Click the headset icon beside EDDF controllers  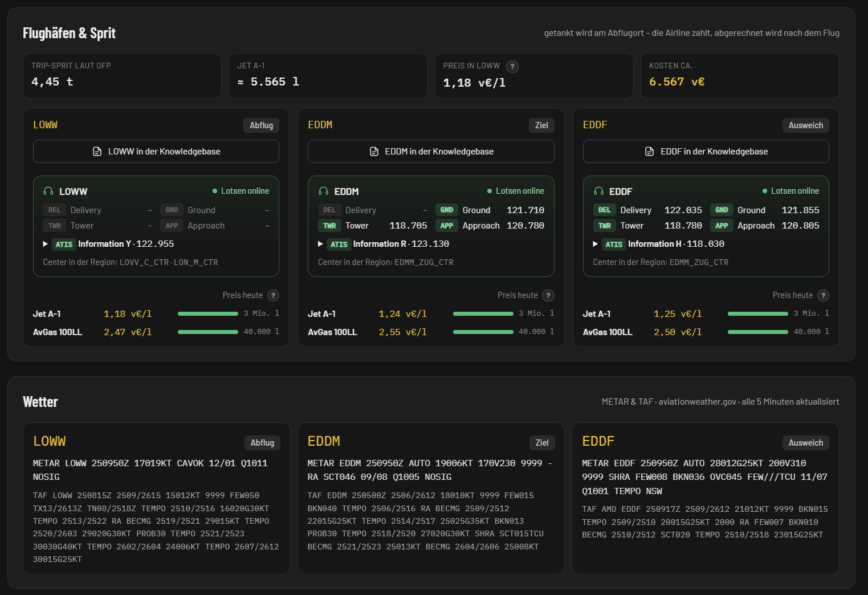click(598, 191)
